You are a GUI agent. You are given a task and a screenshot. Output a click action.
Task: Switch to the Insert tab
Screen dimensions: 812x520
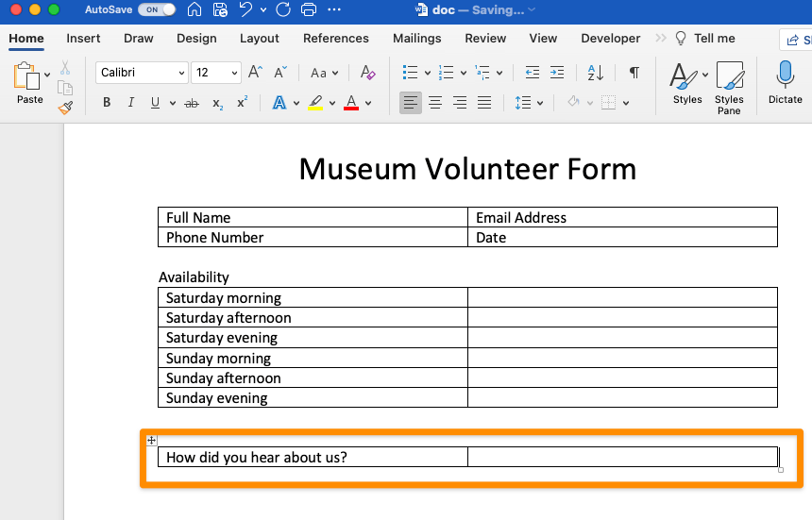pos(83,39)
